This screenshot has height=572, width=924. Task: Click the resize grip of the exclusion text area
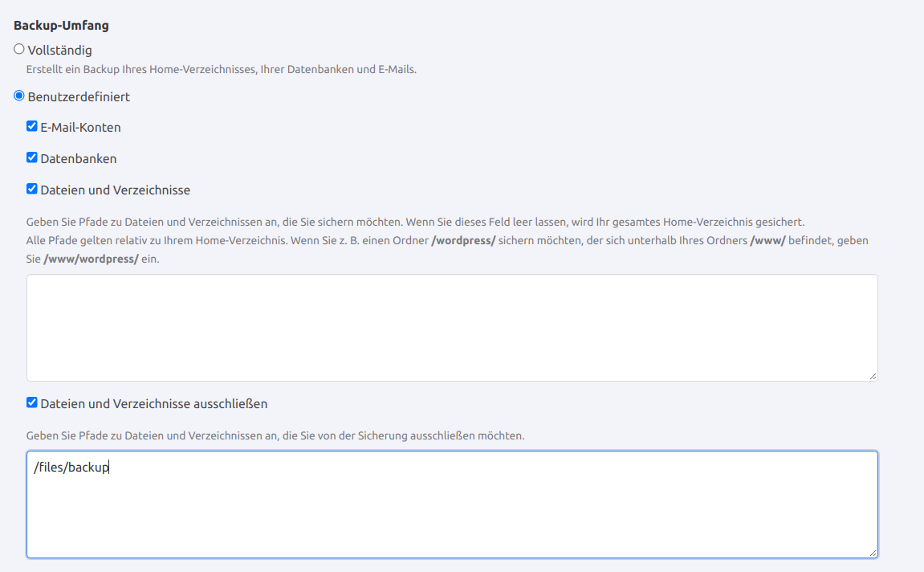tap(872, 552)
